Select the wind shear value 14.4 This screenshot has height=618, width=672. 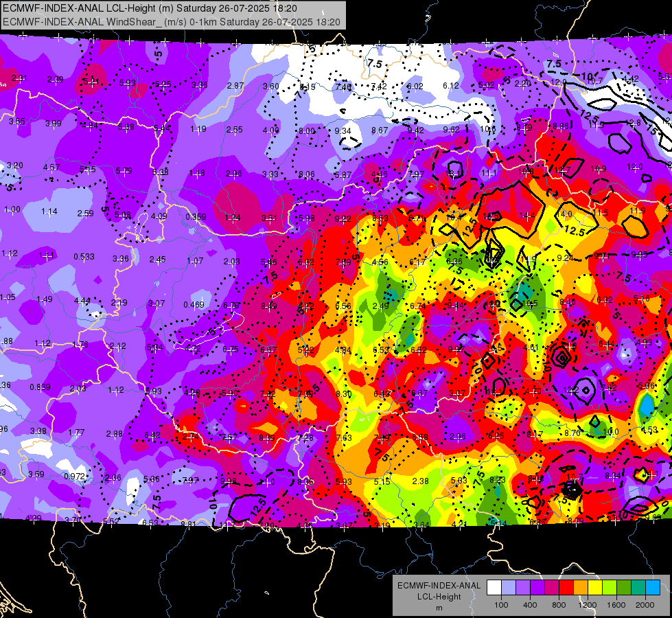(526, 216)
